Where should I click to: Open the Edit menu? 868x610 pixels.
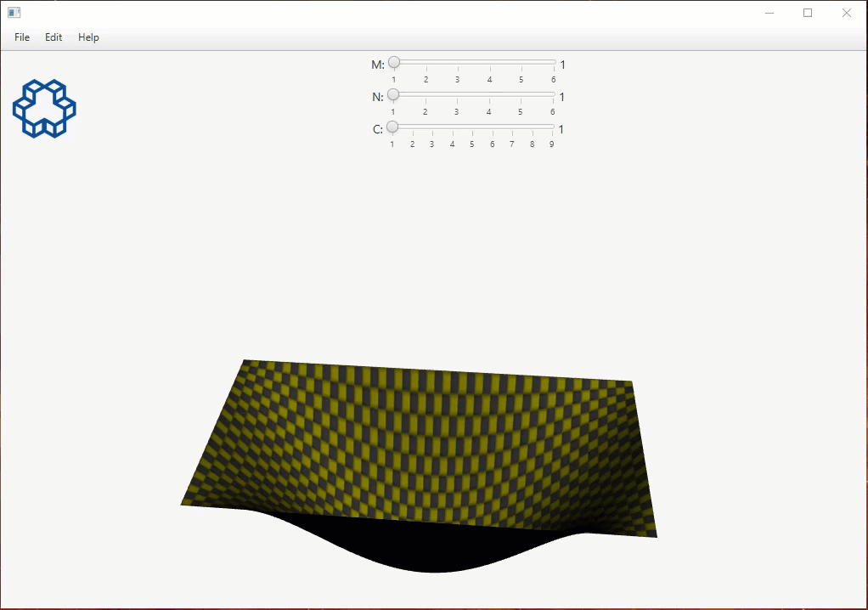coord(54,37)
